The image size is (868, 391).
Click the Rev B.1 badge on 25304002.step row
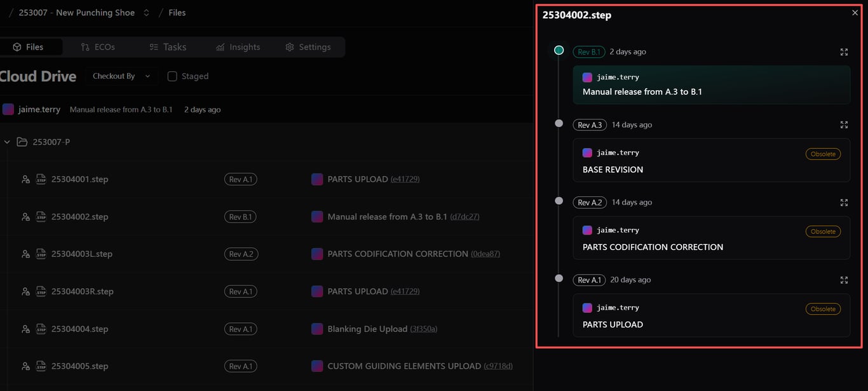[240, 217]
